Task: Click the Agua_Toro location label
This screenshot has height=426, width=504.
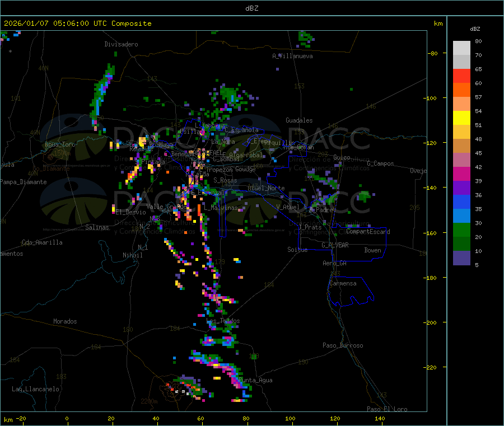Action: point(60,144)
